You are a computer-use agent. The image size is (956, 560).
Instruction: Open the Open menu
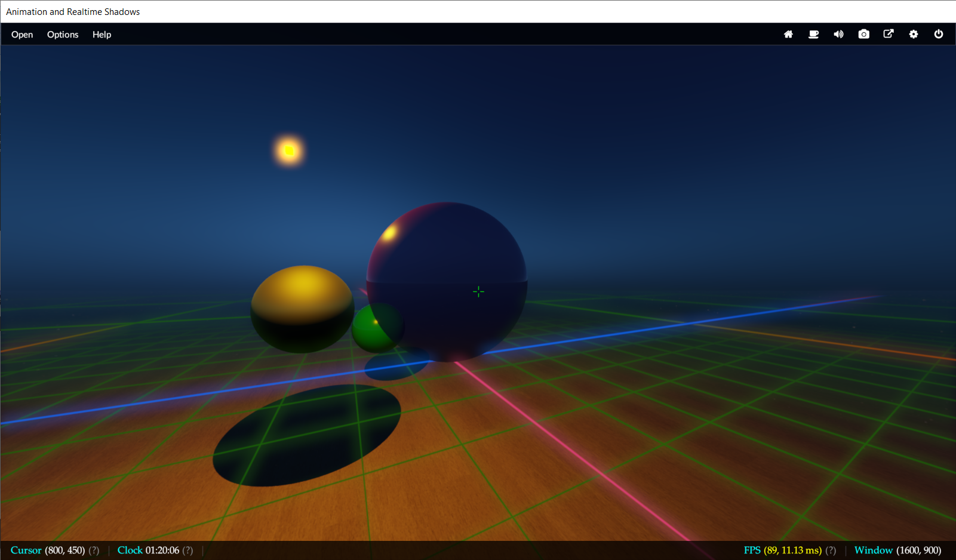pos(22,35)
